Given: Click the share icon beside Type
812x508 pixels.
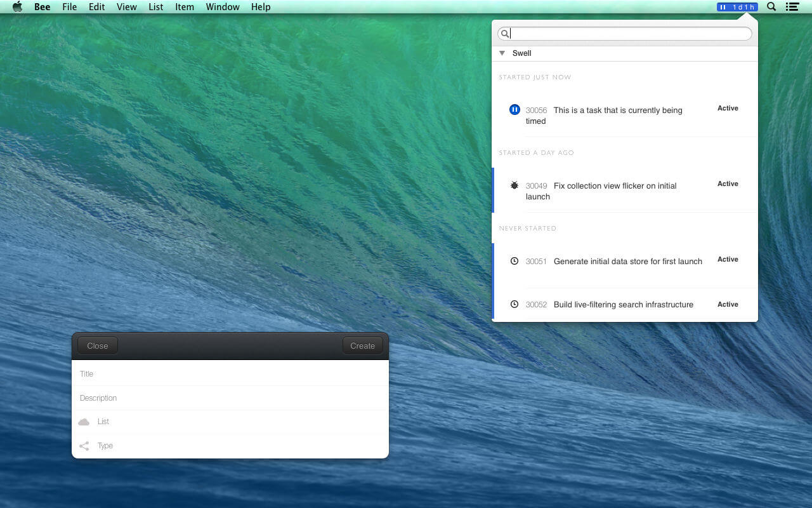Looking at the screenshot, I should click(84, 446).
